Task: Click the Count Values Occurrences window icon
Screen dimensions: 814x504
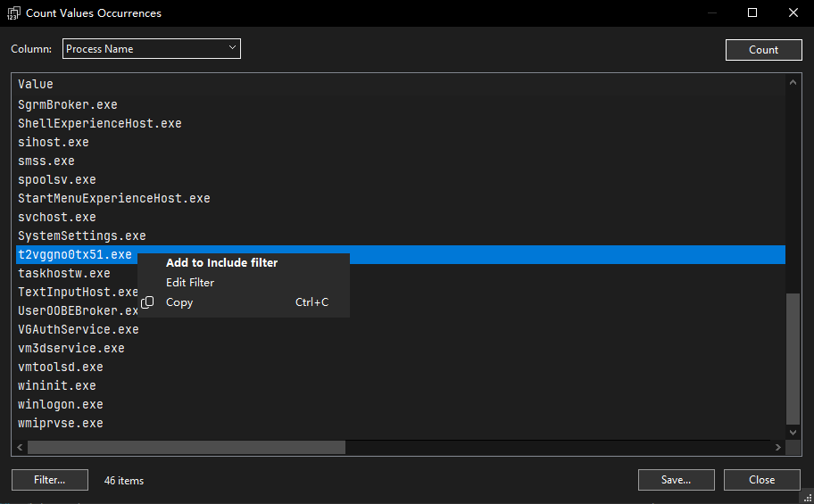Action: (13, 13)
